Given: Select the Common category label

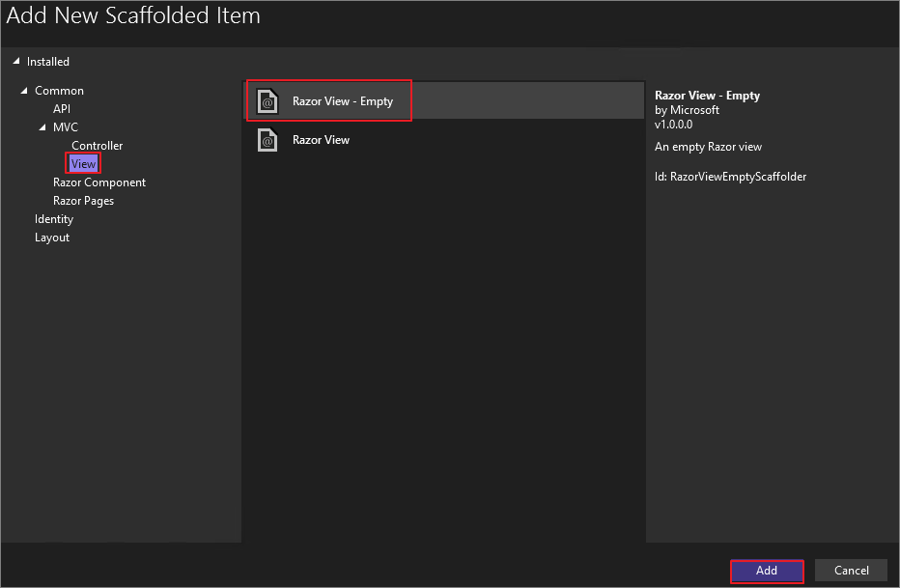Looking at the screenshot, I should (x=59, y=91).
